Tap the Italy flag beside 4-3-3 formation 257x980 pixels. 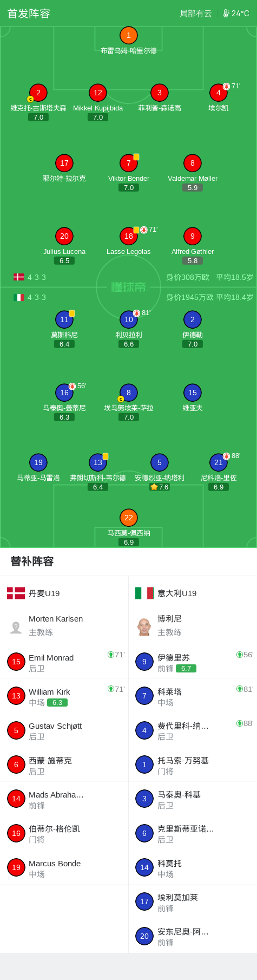(x=19, y=297)
